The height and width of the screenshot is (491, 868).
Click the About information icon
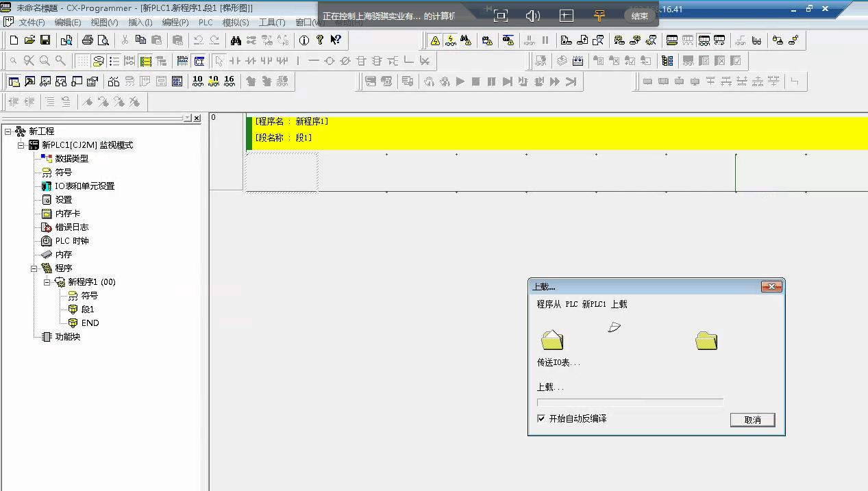click(x=304, y=40)
